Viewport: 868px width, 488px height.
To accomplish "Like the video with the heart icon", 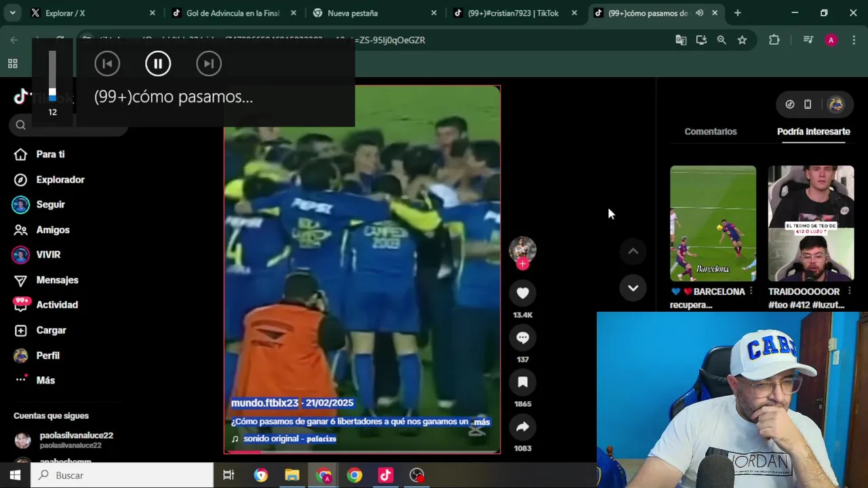I will (x=523, y=293).
